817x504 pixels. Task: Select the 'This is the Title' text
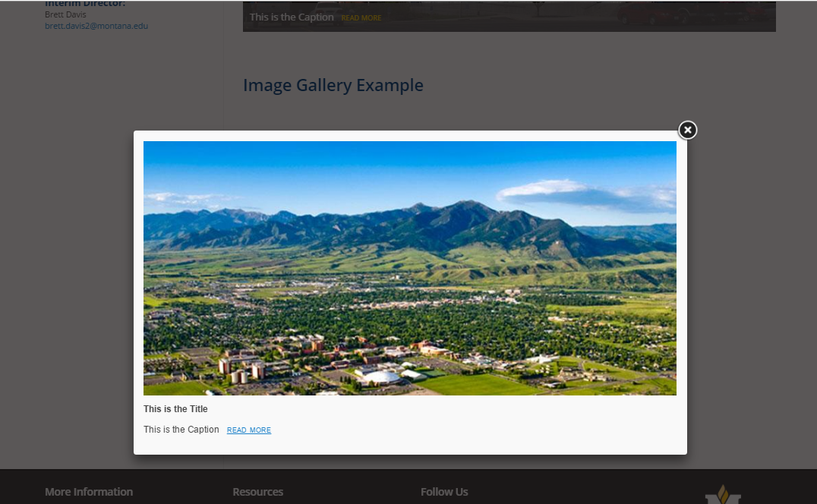pyautogui.click(x=175, y=409)
